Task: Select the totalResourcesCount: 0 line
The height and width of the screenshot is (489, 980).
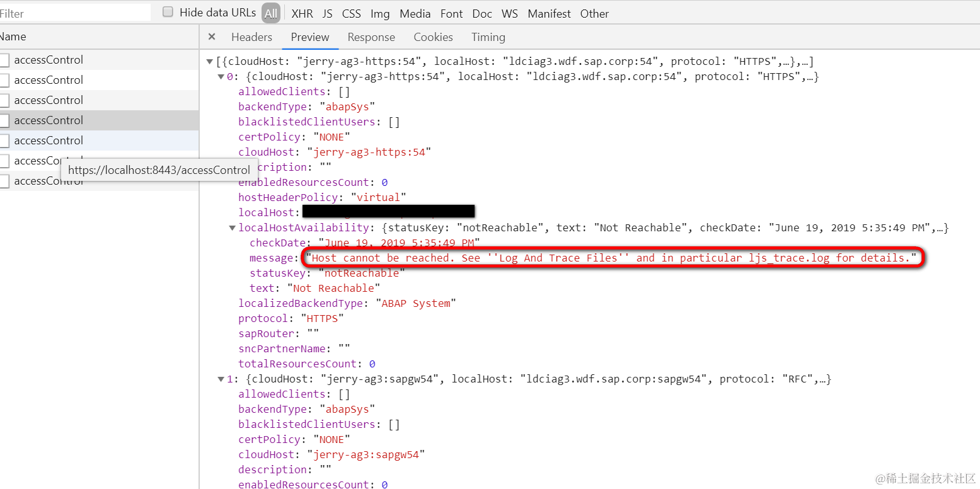Action: click(306, 364)
